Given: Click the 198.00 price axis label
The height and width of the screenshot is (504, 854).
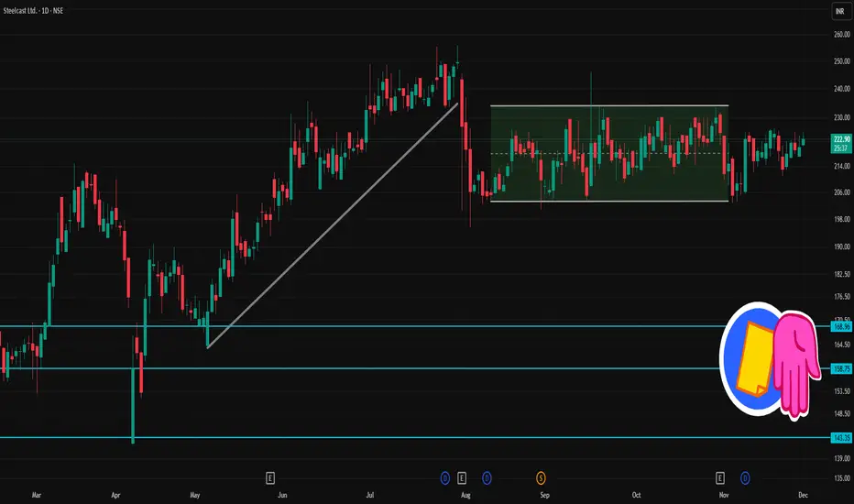Looking at the screenshot, I should pyautogui.click(x=841, y=219).
